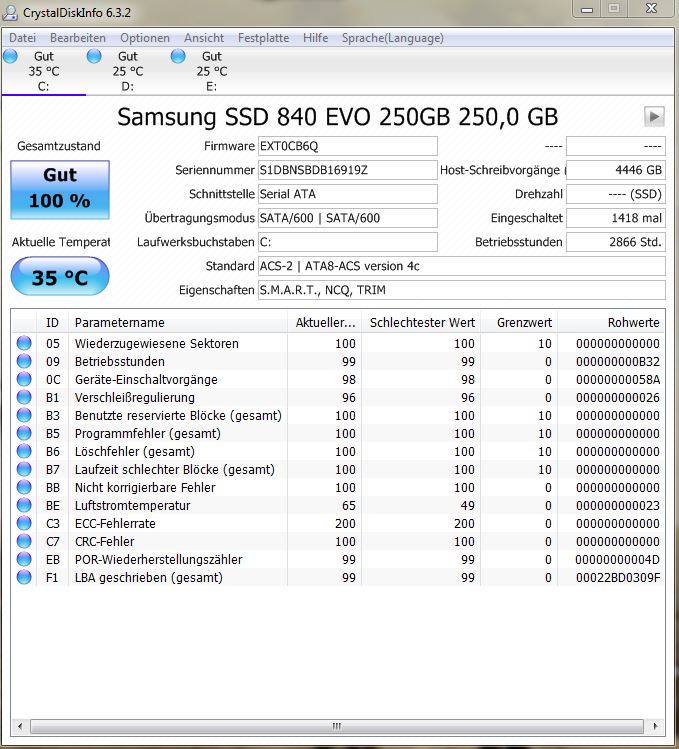Click status orb of Nicht korrigierbare Fehler row
Screen dimensions: 679x749
coord(24,487)
